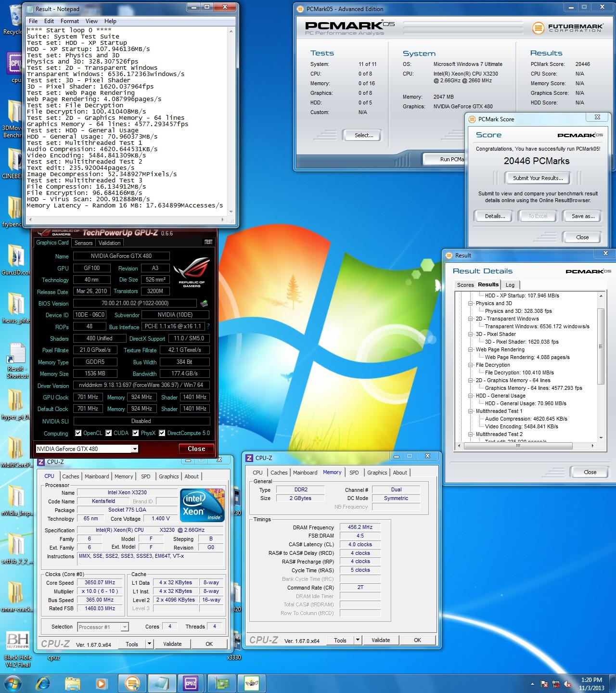Toggle the DirectCompute 5.0 checkbox
Image resolution: width=616 pixels, height=693 pixels.
coord(162,433)
